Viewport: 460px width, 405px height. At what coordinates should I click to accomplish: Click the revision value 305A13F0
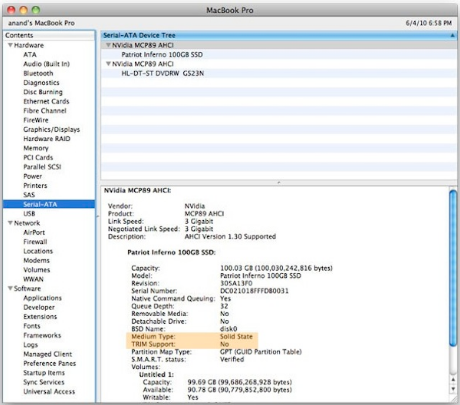236,283
